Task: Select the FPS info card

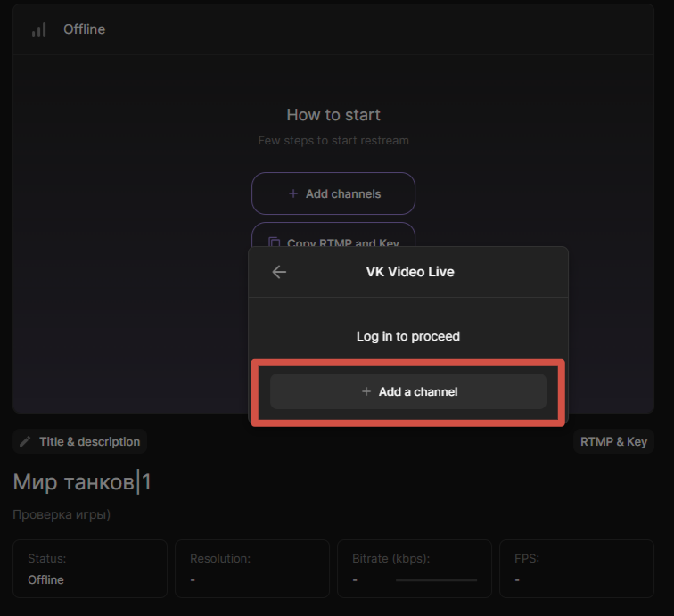Action: coord(577,569)
